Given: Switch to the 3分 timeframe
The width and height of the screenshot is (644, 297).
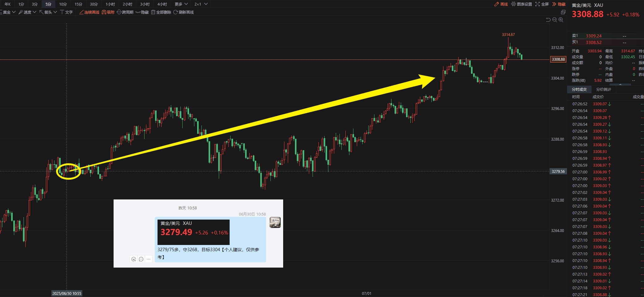Looking at the screenshot, I should click(x=35, y=4).
